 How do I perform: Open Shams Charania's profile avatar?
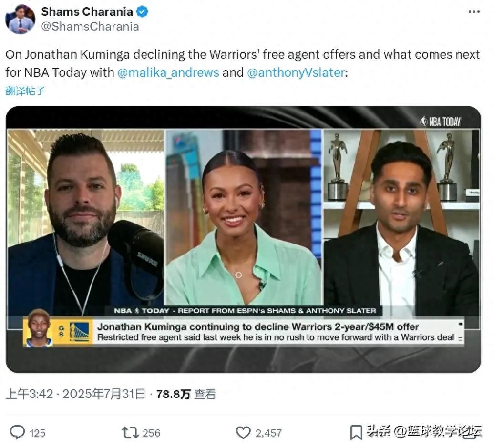pos(20,19)
